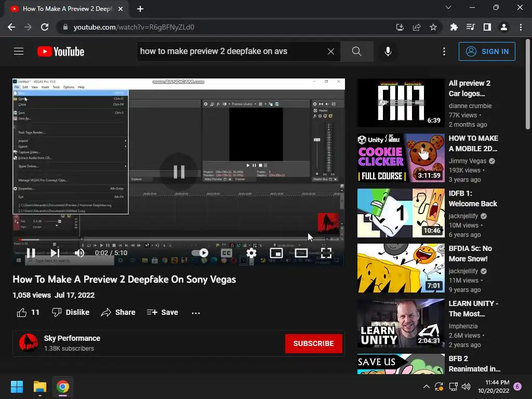532x399 pixels.
Task: Open the network tray icon
Action: click(x=453, y=387)
